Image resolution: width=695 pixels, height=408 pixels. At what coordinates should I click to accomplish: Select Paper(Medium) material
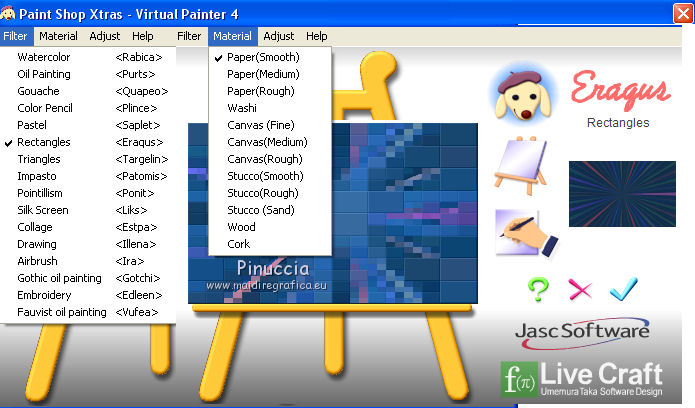pos(270,74)
